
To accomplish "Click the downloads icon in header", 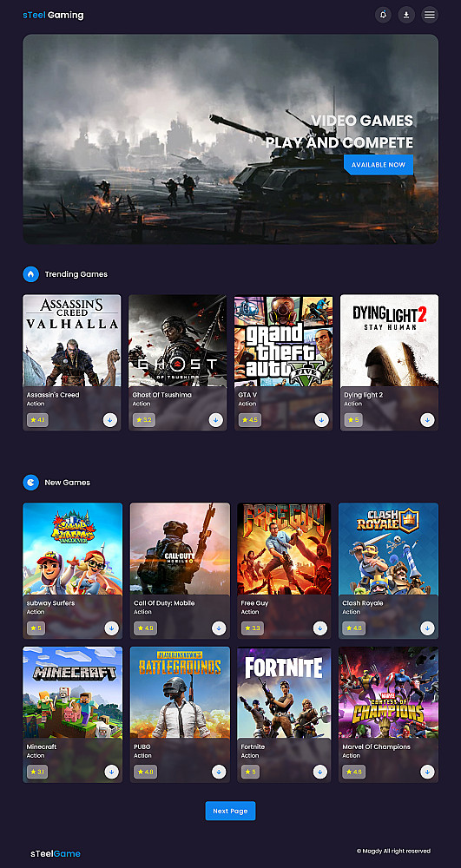I will coord(406,15).
